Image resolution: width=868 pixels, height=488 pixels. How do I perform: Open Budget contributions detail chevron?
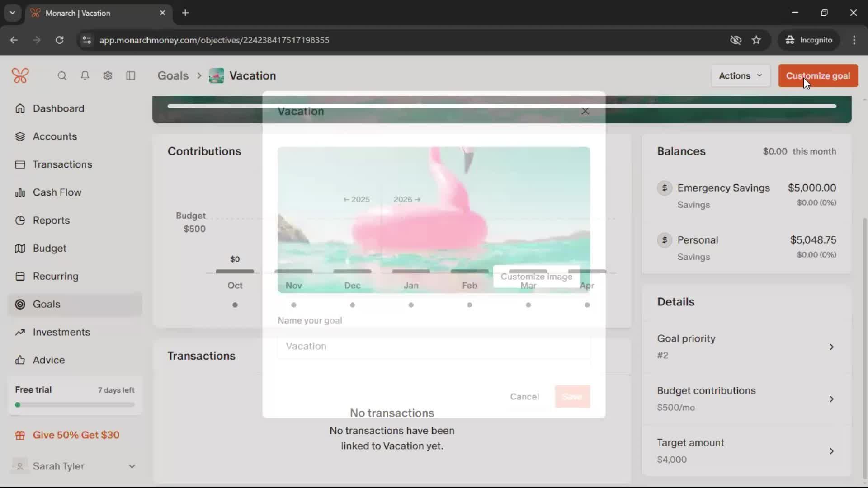point(831,399)
